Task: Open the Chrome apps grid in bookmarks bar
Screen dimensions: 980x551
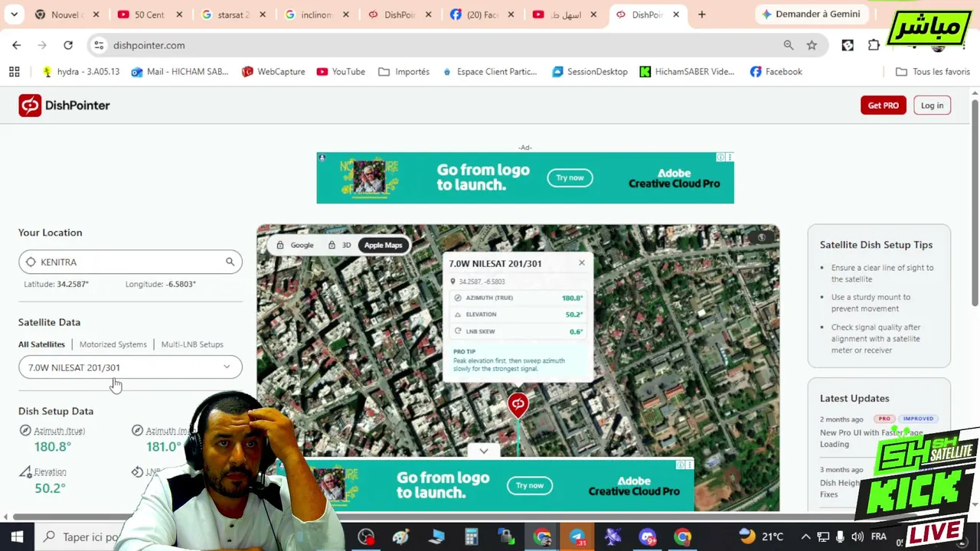Action: (x=14, y=72)
